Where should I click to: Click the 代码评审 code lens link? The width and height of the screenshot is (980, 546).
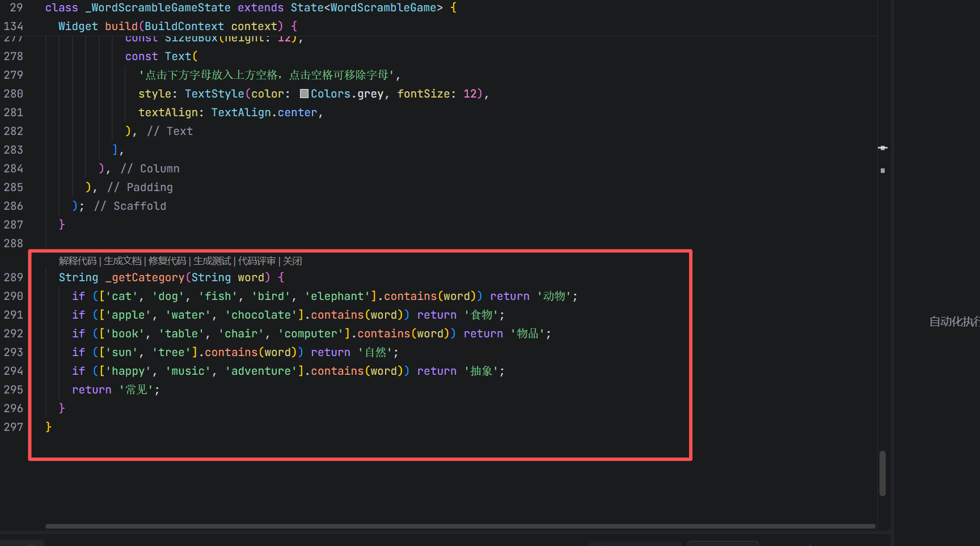tap(257, 261)
